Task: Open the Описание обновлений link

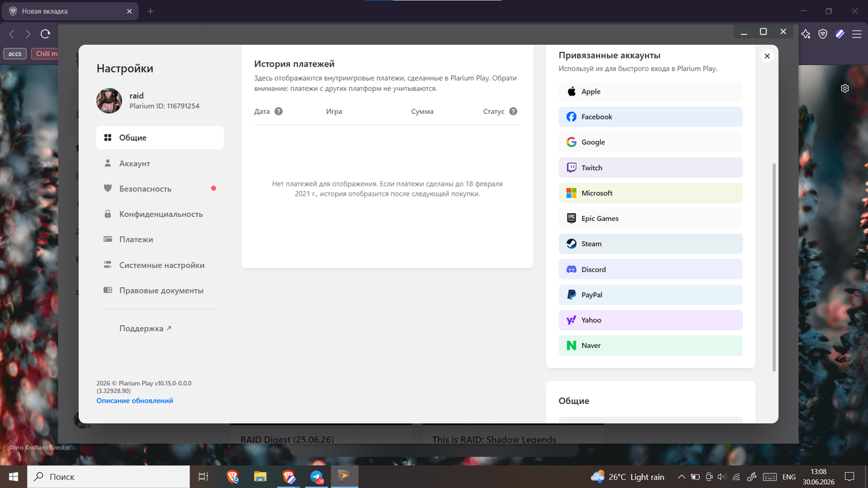Action: click(135, 401)
